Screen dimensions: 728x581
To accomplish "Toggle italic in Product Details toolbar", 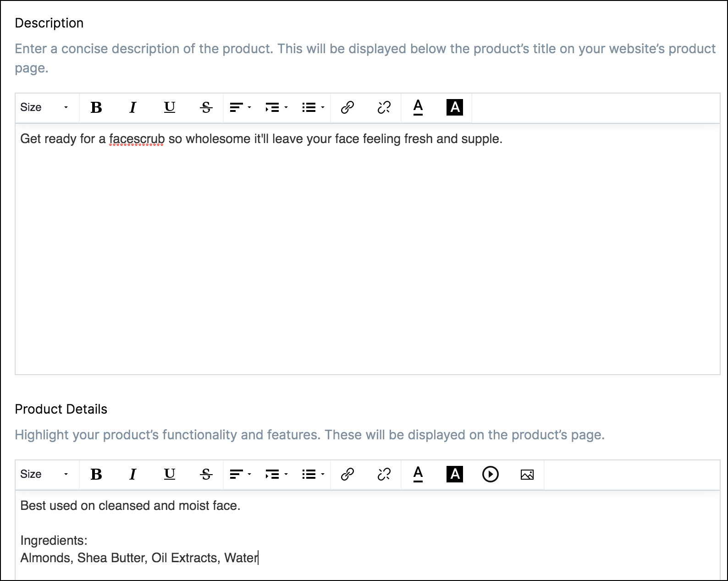I will (133, 474).
